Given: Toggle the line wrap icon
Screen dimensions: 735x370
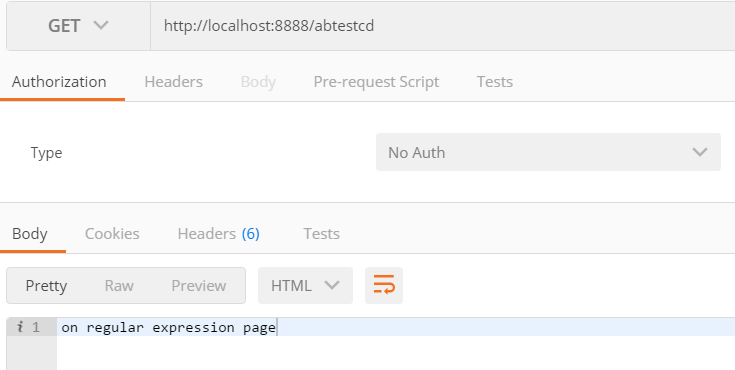Looking at the screenshot, I should 384,286.
